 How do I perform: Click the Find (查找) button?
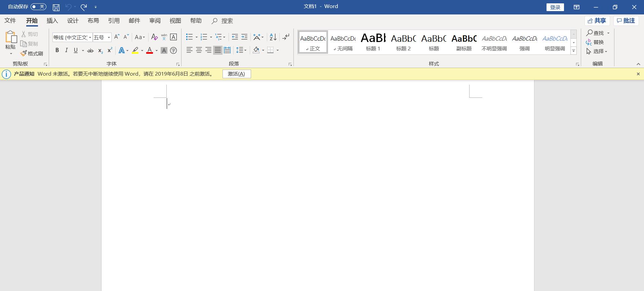(x=595, y=33)
